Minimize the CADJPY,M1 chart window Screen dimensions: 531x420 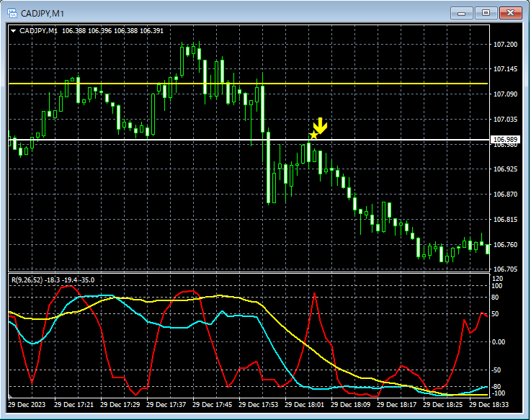(x=461, y=13)
